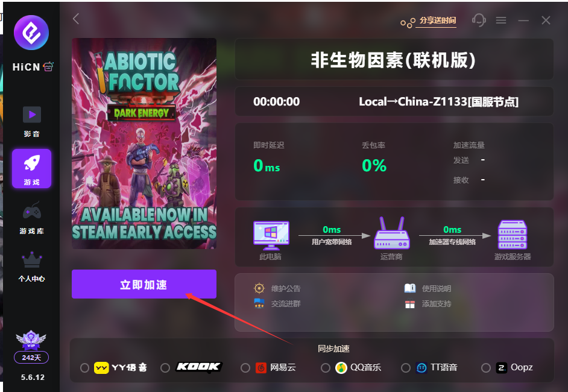Open the 游戏库 game library
The width and height of the screenshot is (568, 392).
pos(32,218)
